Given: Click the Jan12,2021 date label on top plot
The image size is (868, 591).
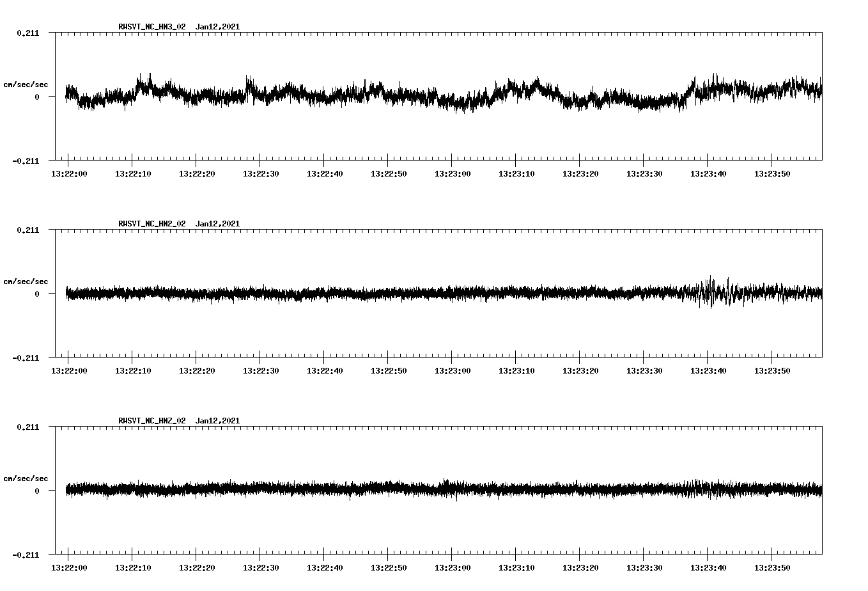Looking at the screenshot, I should tap(217, 26).
